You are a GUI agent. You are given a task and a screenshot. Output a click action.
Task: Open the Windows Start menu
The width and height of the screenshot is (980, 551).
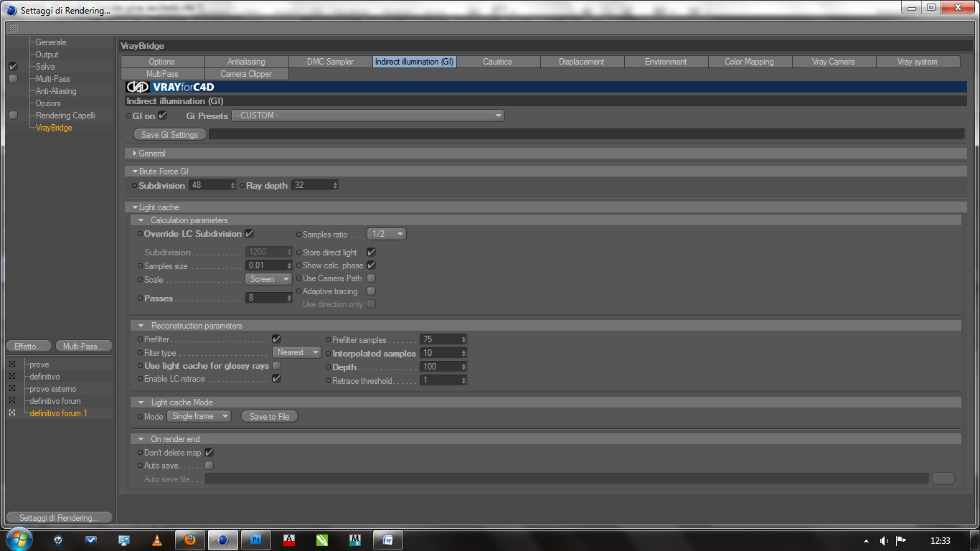[18, 540]
